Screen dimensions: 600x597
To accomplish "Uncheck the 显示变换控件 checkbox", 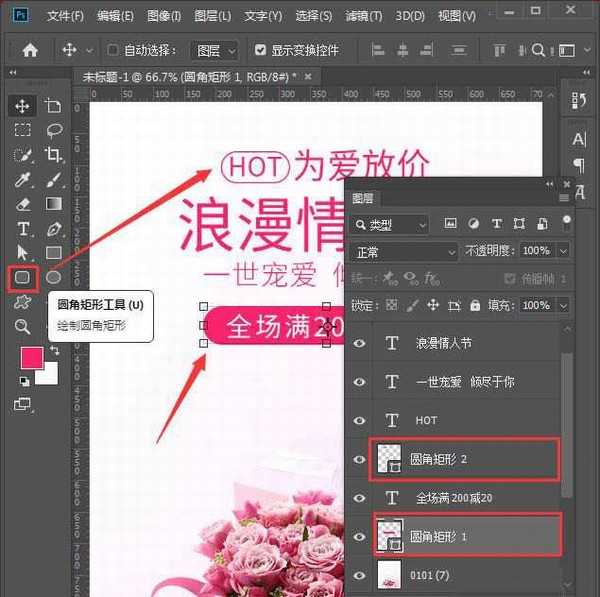I will (x=261, y=50).
